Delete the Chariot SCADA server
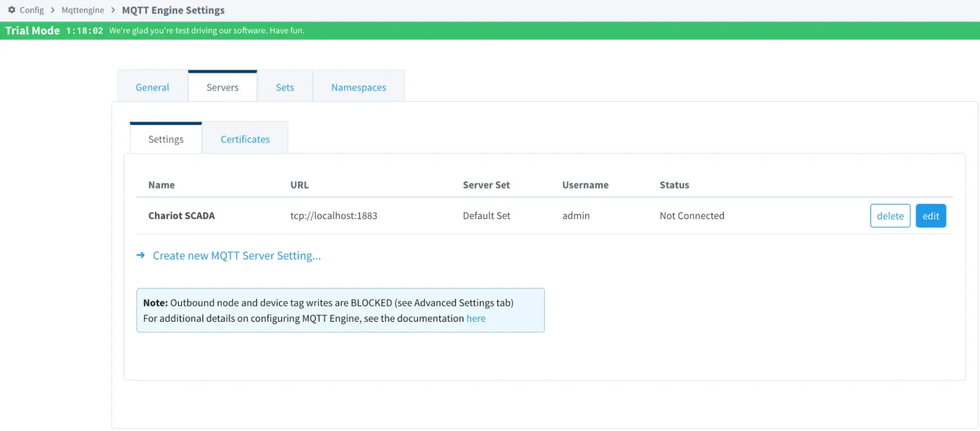The height and width of the screenshot is (431, 980). click(890, 216)
